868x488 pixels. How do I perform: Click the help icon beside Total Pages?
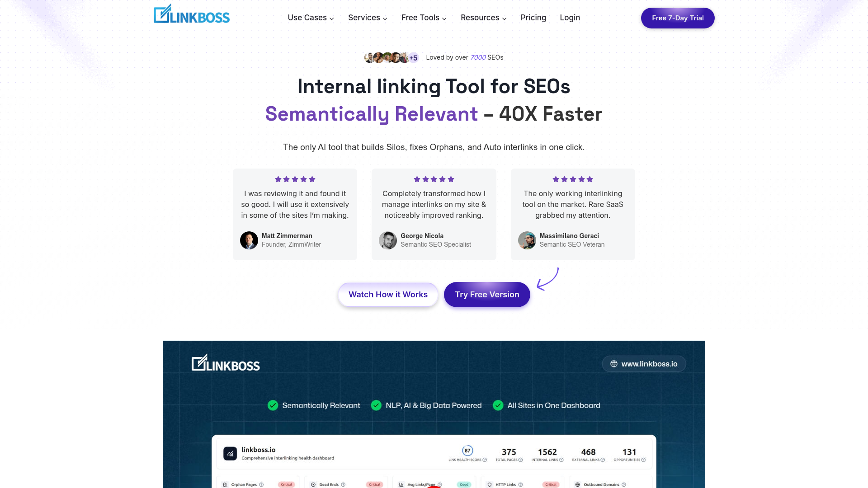[520, 460]
